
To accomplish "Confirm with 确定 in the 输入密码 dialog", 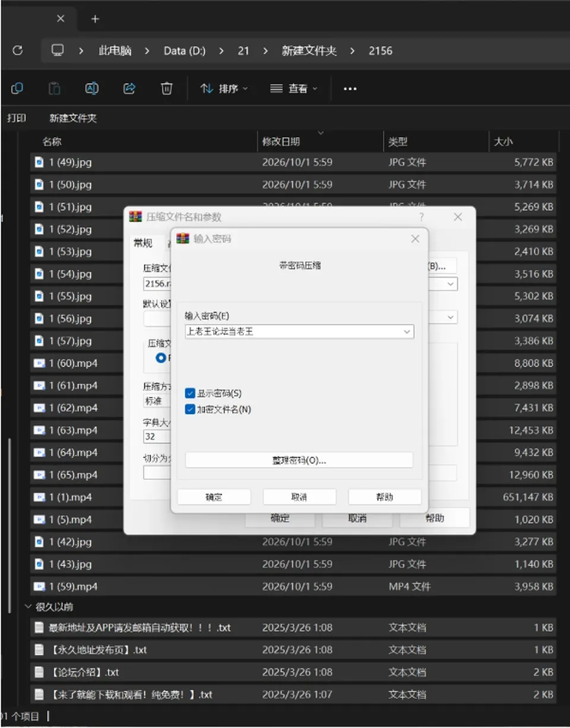I will [x=214, y=497].
